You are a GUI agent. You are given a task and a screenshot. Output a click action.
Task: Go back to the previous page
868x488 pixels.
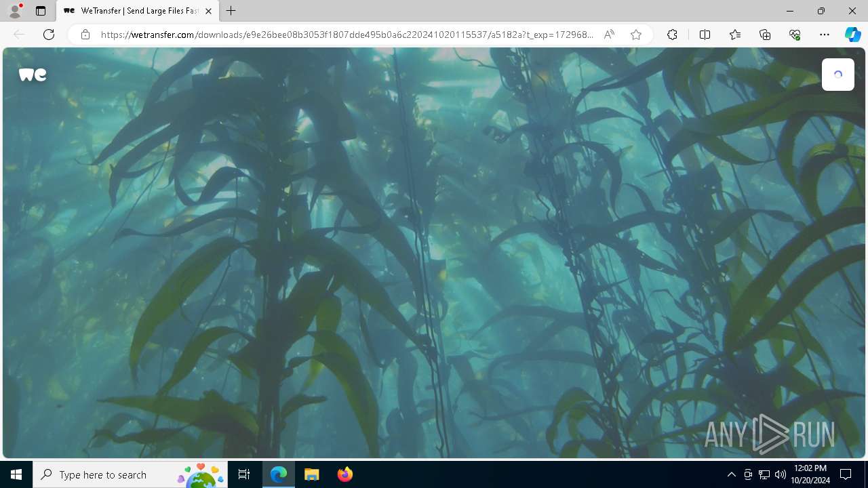(x=19, y=35)
